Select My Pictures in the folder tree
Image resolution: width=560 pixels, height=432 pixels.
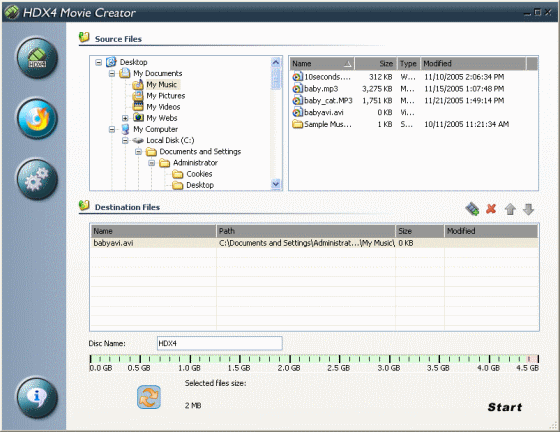[166, 96]
